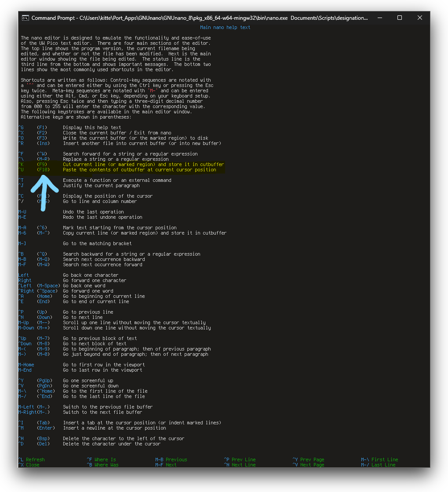Click '^X Close' shortcut in bottom bar
This screenshot has width=448, height=492.
click(29, 465)
